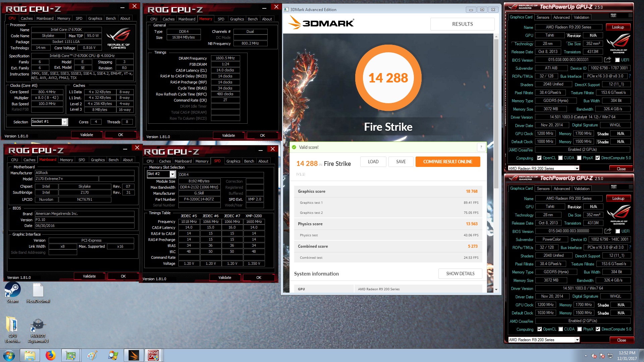Click Validate in CPU-Z Memory window
This screenshot has height=362, width=644.
[x=228, y=135]
